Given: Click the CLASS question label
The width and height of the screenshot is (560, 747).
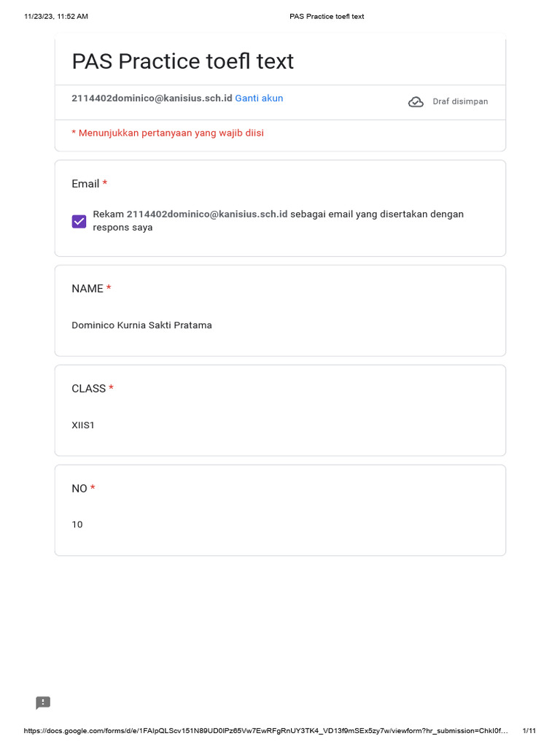Looking at the screenshot, I should point(89,389).
